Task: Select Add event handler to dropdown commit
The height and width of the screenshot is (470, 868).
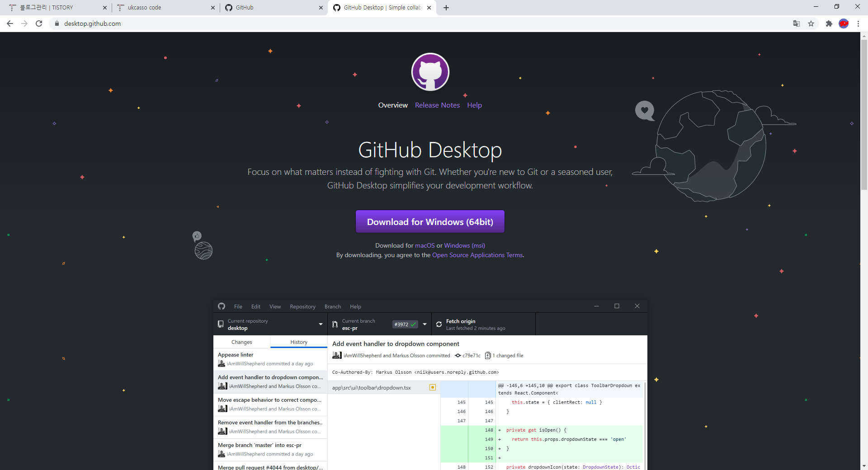Action: [x=270, y=382]
